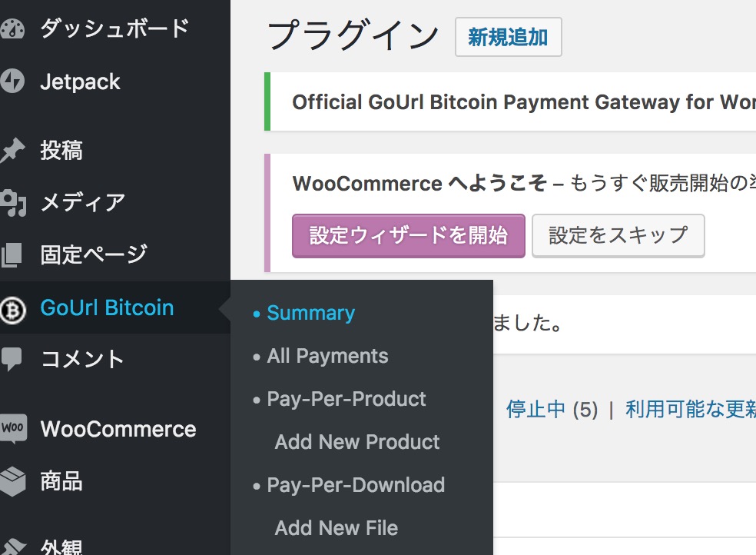Click the プラグイン page heading
The image size is (756, 555).
(353, 35)
